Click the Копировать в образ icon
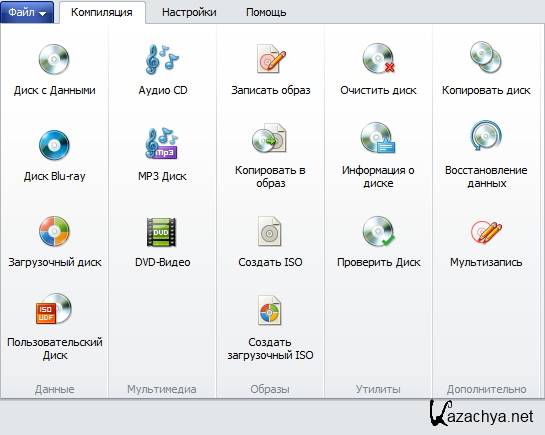The image size is (545, 435). [269, 138]
